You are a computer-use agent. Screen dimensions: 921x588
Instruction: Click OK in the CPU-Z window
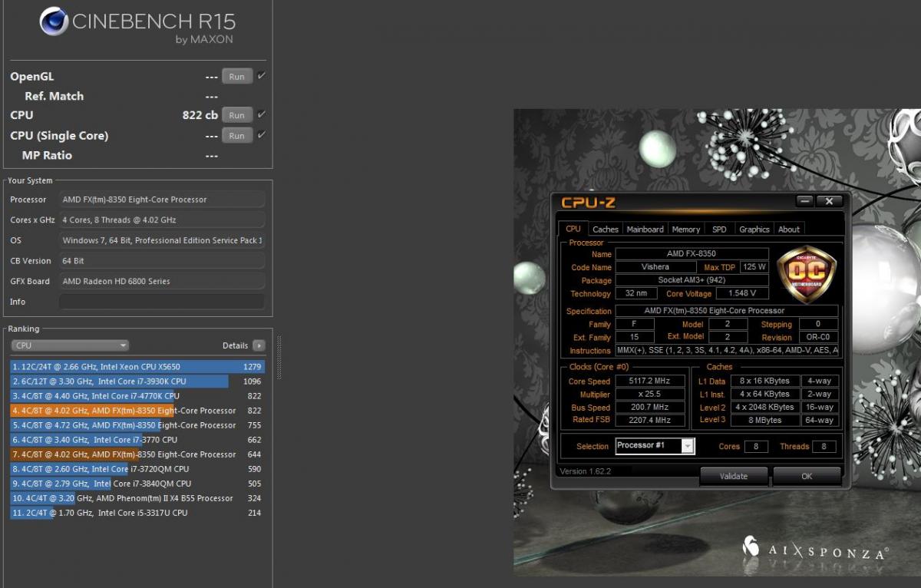point(807,476)
